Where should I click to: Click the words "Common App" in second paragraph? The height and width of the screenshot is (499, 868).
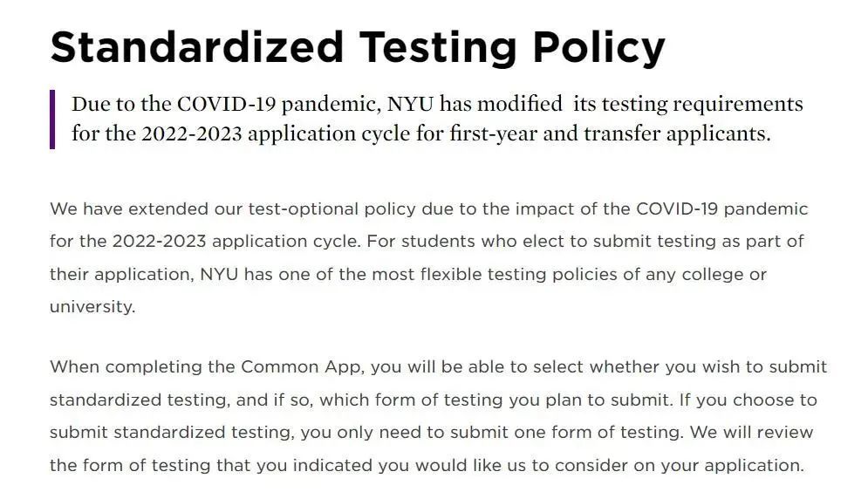pos(301,367)
